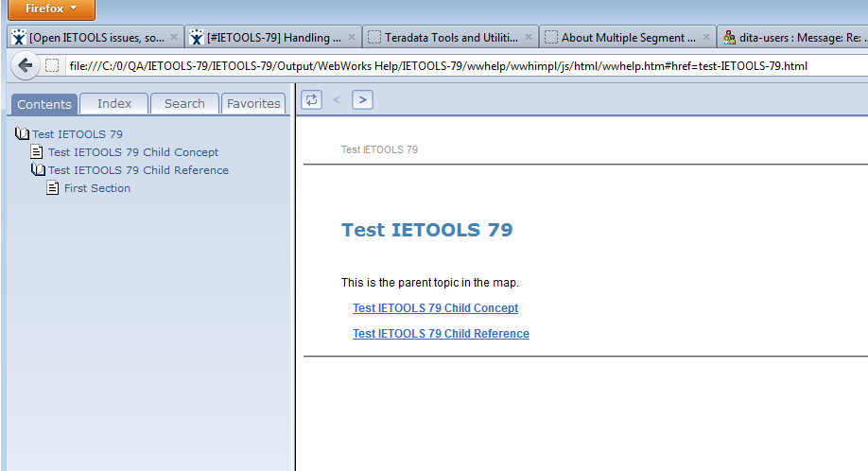Switch to the Index tab
868x471 pixels.
click(x=114, y=103)
